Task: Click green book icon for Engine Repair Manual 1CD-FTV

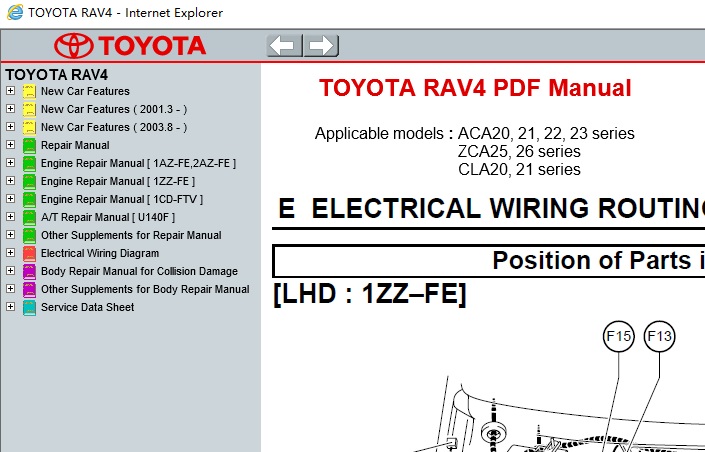Action: click(29, 199)
